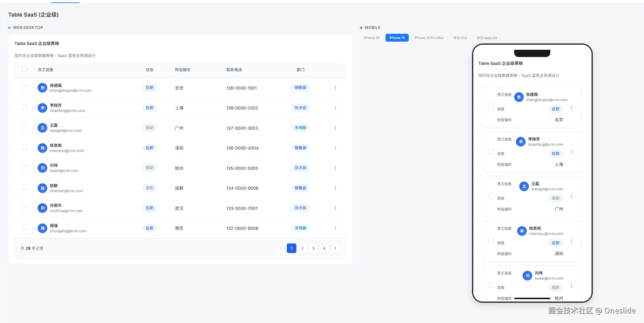Click 技术部 tag in 李晓芳 row

point(300,108)
